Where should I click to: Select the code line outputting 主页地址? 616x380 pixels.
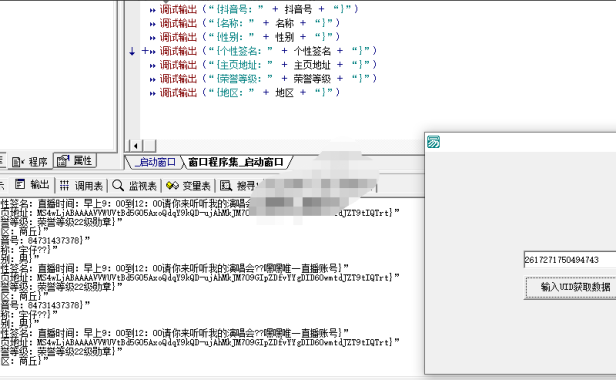pyautogui.click(x=263, y=64)
